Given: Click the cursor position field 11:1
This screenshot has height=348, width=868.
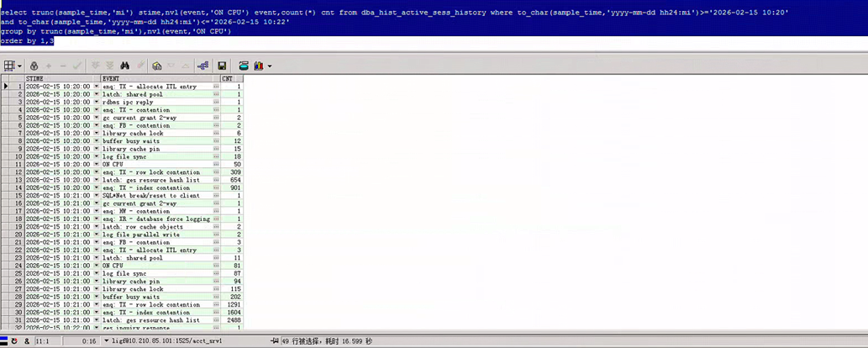Looking at the screenshot, I should pos(48,340).
